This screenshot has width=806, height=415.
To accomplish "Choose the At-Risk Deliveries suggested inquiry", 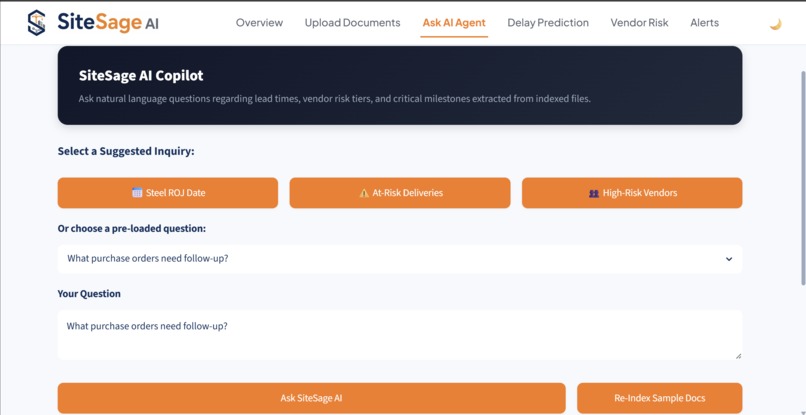I will (400, 193).
